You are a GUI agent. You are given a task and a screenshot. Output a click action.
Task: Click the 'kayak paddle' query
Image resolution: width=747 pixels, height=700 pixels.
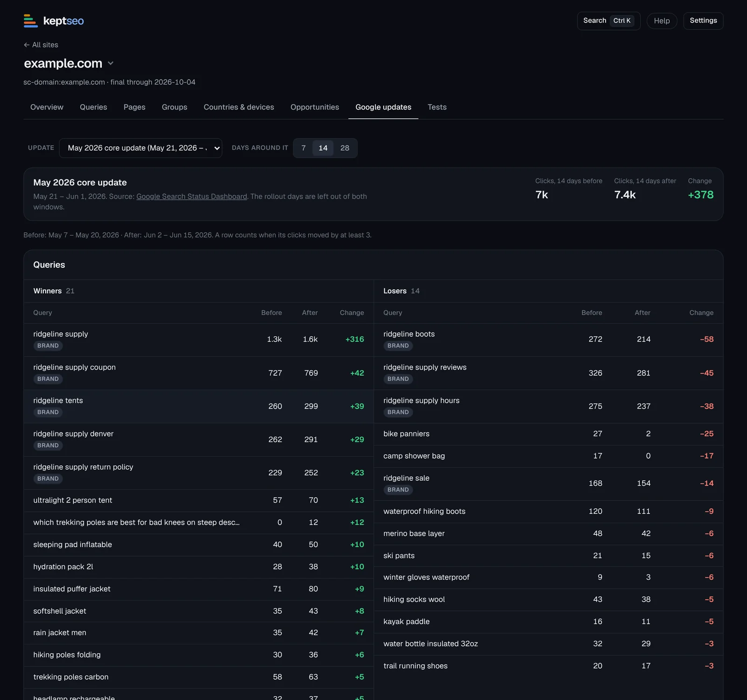407,622
